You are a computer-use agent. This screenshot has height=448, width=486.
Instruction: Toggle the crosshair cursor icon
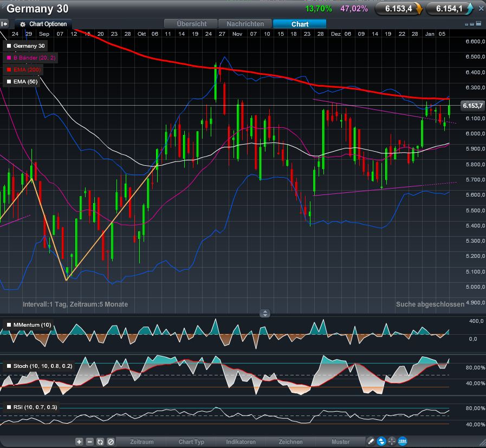coord(392,441)
